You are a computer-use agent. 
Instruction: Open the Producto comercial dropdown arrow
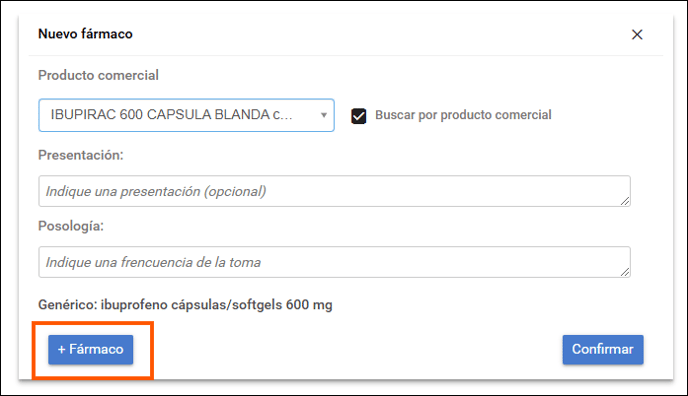pos(323,115)
